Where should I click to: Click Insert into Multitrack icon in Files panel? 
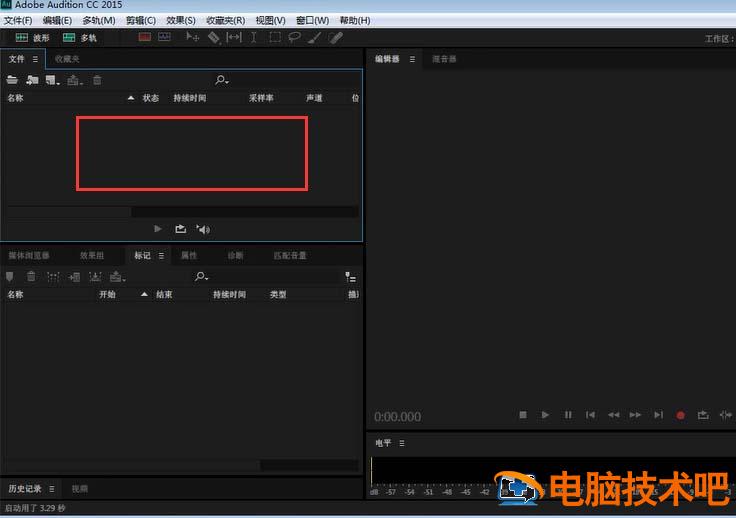point(75,81)
